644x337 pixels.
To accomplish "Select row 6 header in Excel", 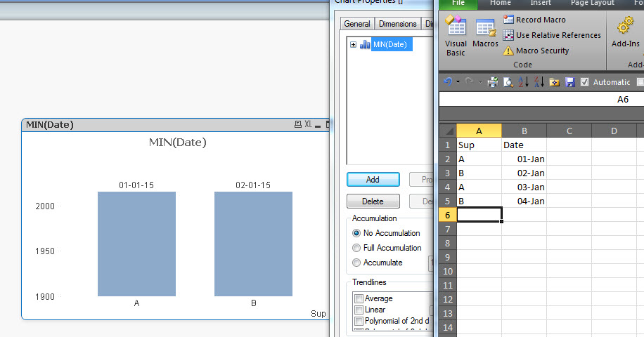I will [448, 216].
